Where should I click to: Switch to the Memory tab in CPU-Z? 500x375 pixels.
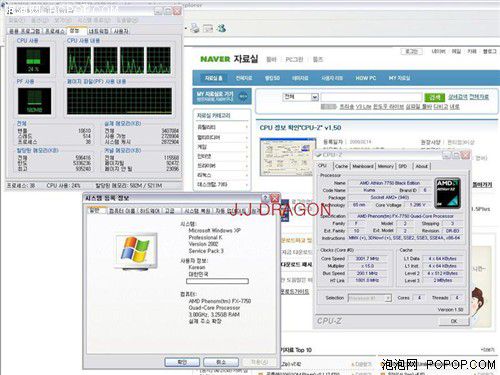(x=386, y=166)
